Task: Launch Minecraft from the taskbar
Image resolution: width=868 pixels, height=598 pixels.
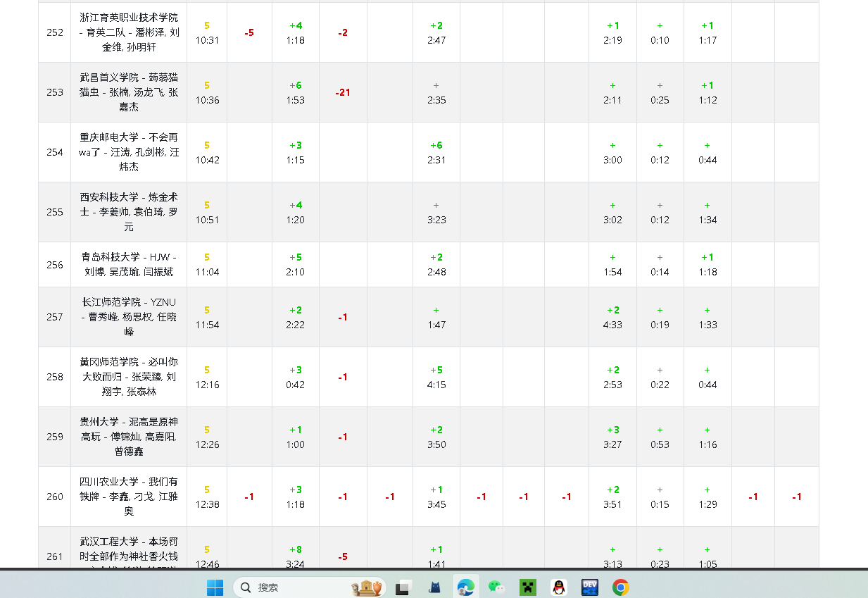Action: tap(528, 587)
